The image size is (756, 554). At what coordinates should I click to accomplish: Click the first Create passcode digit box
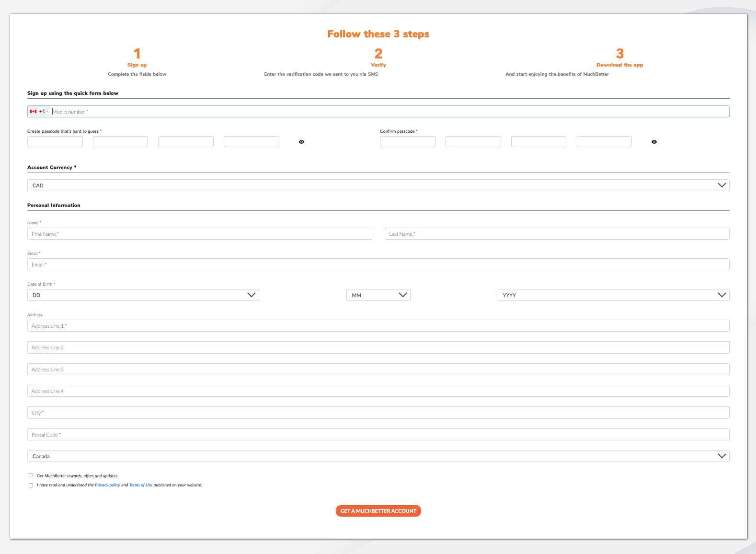[x=55, y=141]
